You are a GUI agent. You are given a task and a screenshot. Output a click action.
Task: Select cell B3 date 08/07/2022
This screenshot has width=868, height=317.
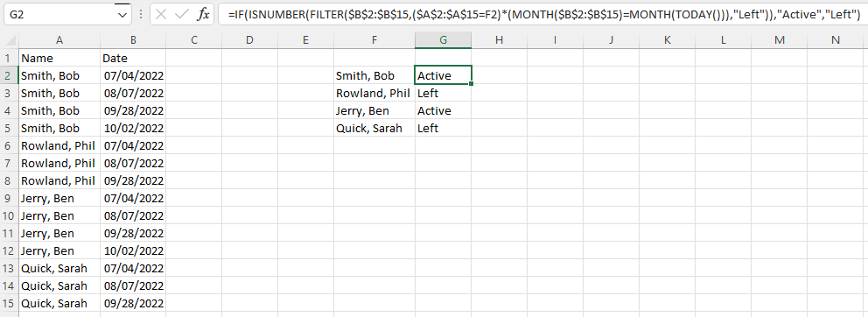point(133,93)
